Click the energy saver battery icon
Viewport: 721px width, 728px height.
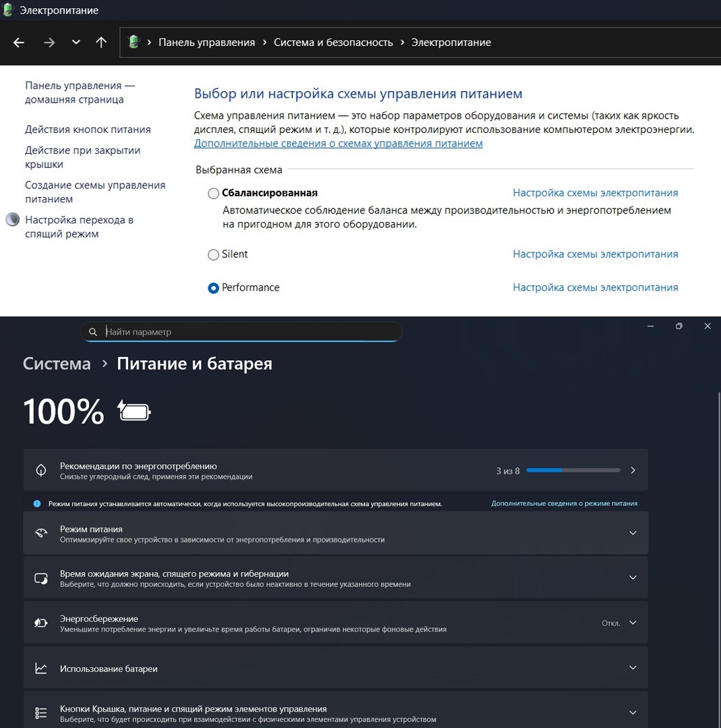[x=41, y=623]
